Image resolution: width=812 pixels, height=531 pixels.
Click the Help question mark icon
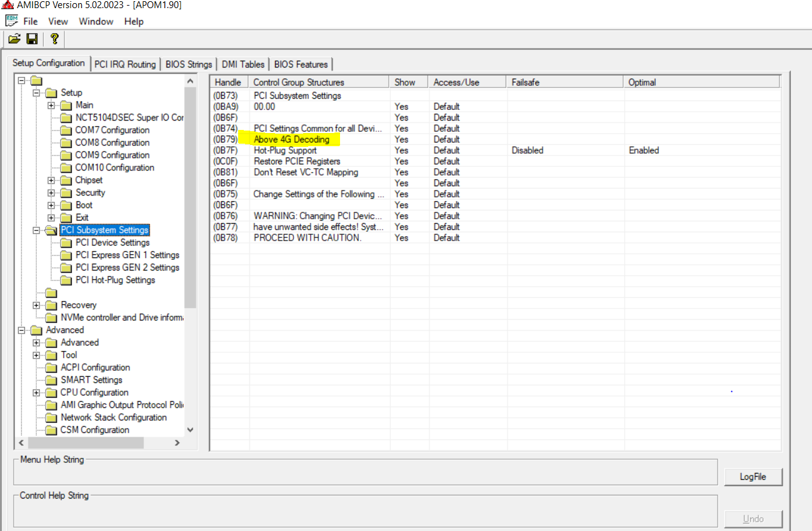(54, 39)
